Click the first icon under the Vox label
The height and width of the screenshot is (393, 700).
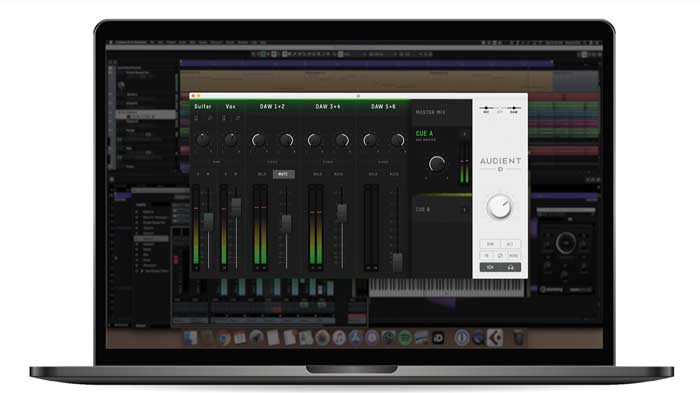[224, 118]
